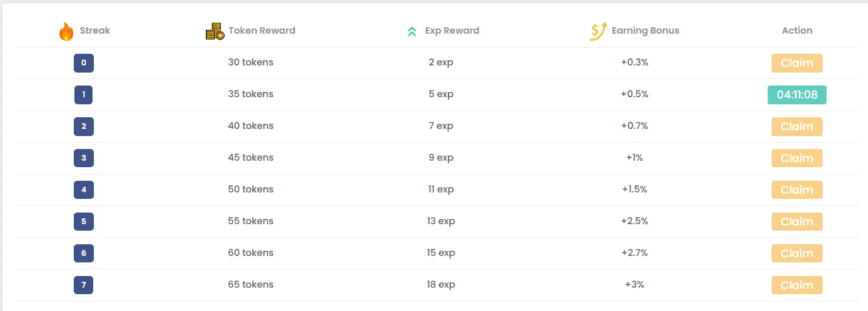Click the '2 exp' value

click(441, 63)
